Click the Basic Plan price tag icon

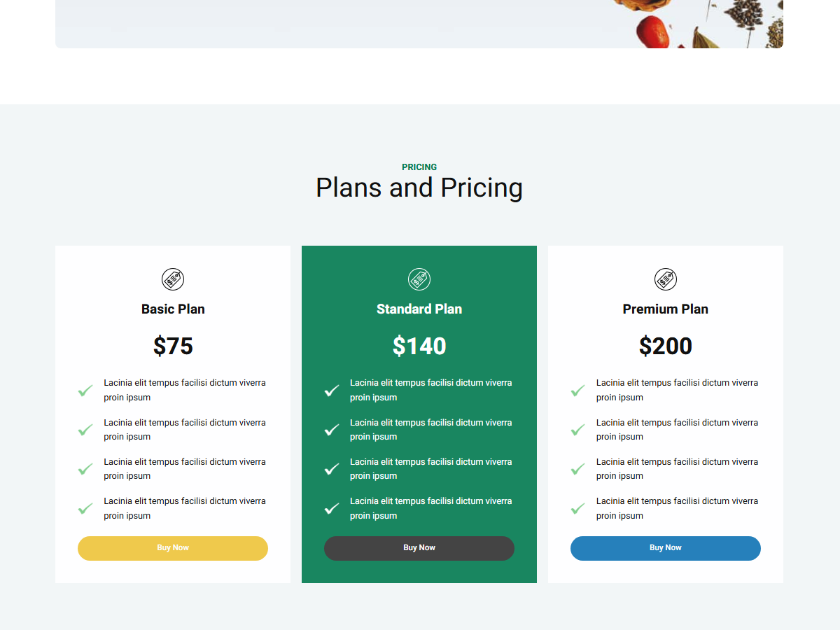click(x=173, y=279)
